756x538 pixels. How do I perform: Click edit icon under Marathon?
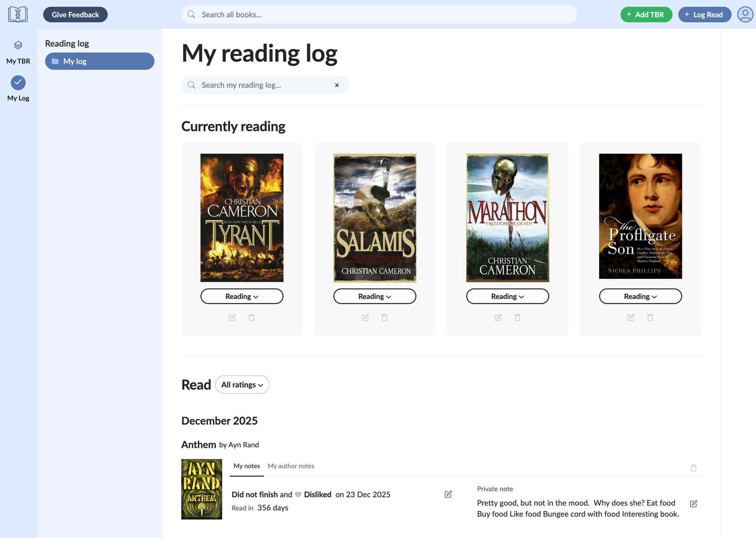pos(498,317)
